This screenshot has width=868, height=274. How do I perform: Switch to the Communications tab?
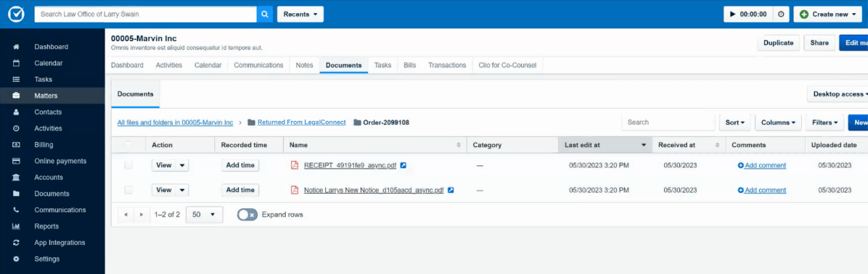pos(258,65)
